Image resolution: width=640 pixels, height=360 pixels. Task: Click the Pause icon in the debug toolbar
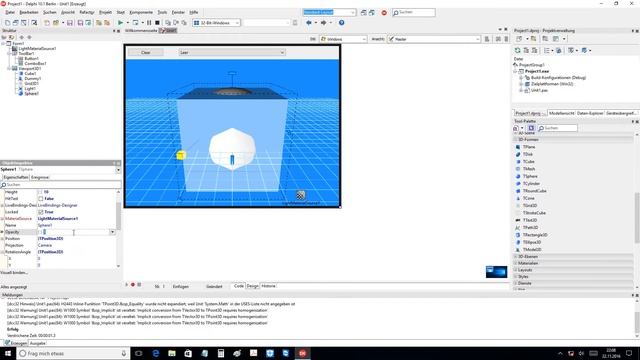point(149,23)
